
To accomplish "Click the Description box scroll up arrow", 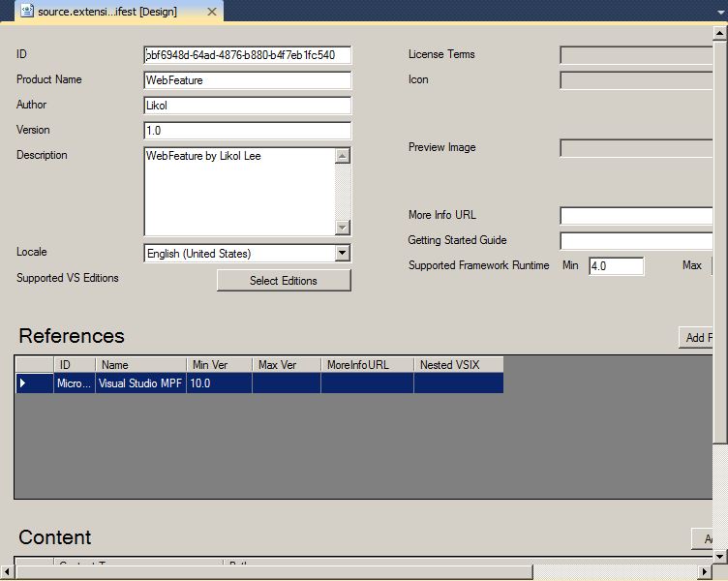I will coord(343,156).
